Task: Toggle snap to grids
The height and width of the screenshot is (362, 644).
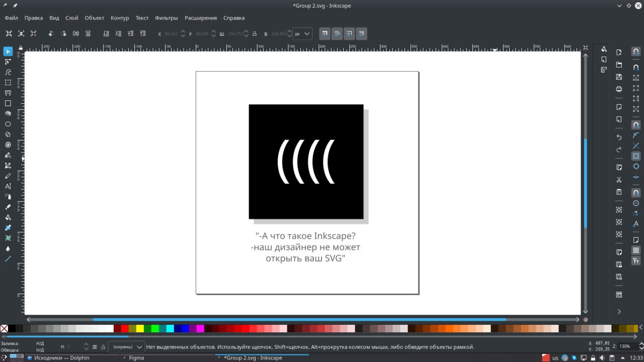Action: (636, 250)
